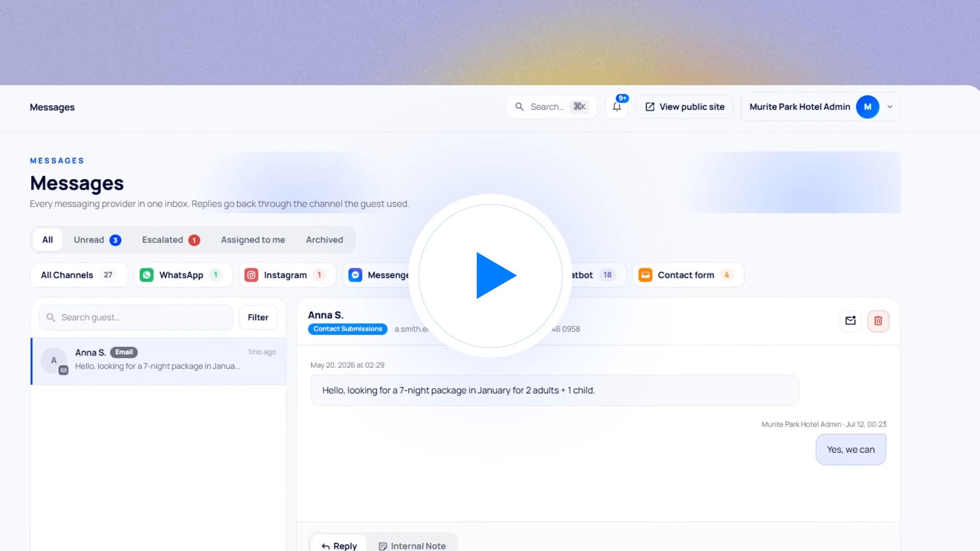Choose the Messenger channel icon
Viewport: 980px width, 551px height.
pyautogui.click(x=355, y=275)
